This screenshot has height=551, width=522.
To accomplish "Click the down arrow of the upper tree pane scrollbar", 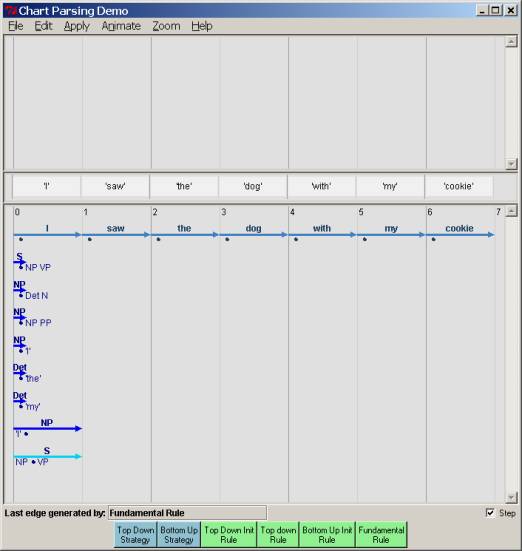I will (x=511, y=163).
